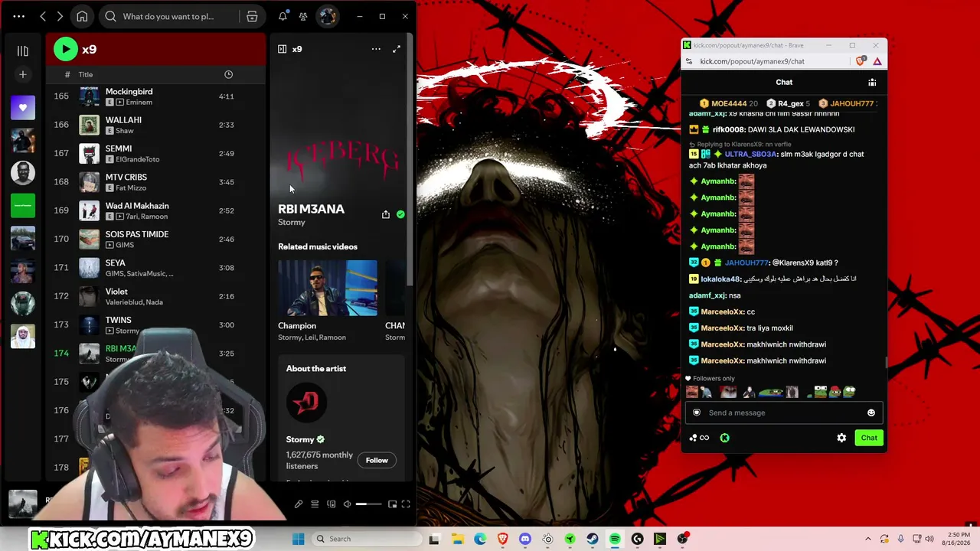Go forward in Spotify navigation

tap(60, 16)
